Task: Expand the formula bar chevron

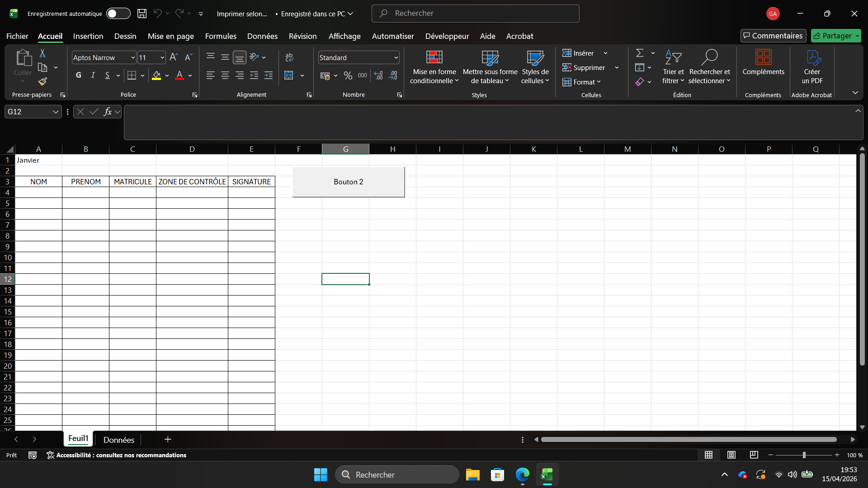Action: click(x=858, y=111)
